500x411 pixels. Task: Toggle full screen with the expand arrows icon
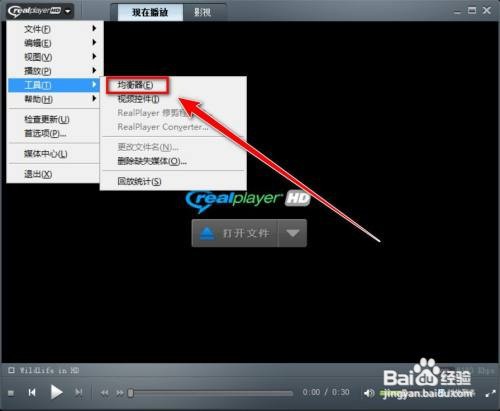490,393
